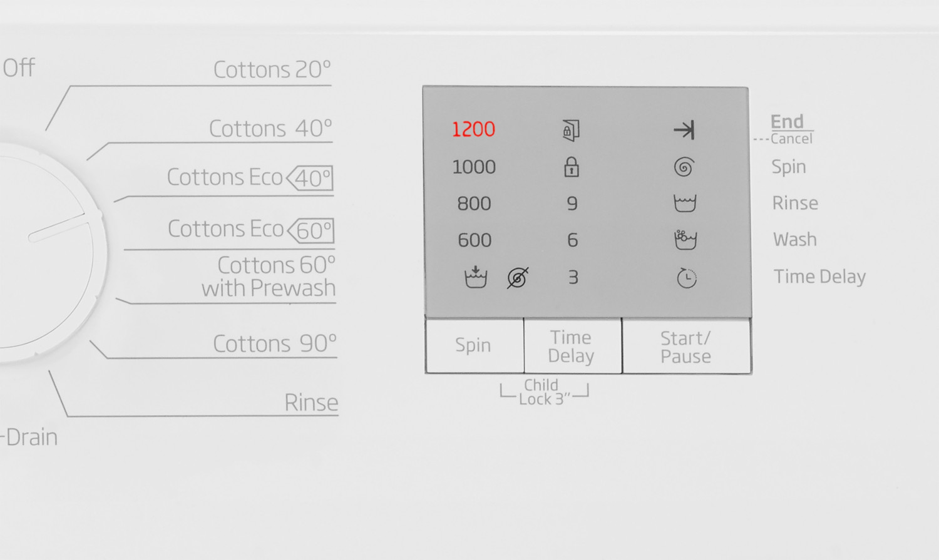Click the Cottons 90° program label

click(275, 344)
